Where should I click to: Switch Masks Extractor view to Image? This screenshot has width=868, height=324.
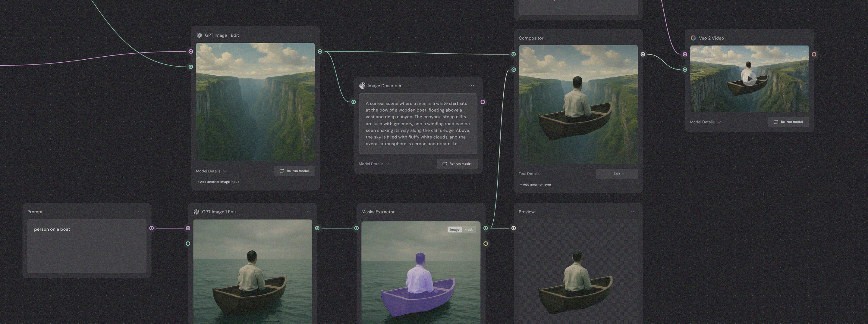tap(454, 230)
